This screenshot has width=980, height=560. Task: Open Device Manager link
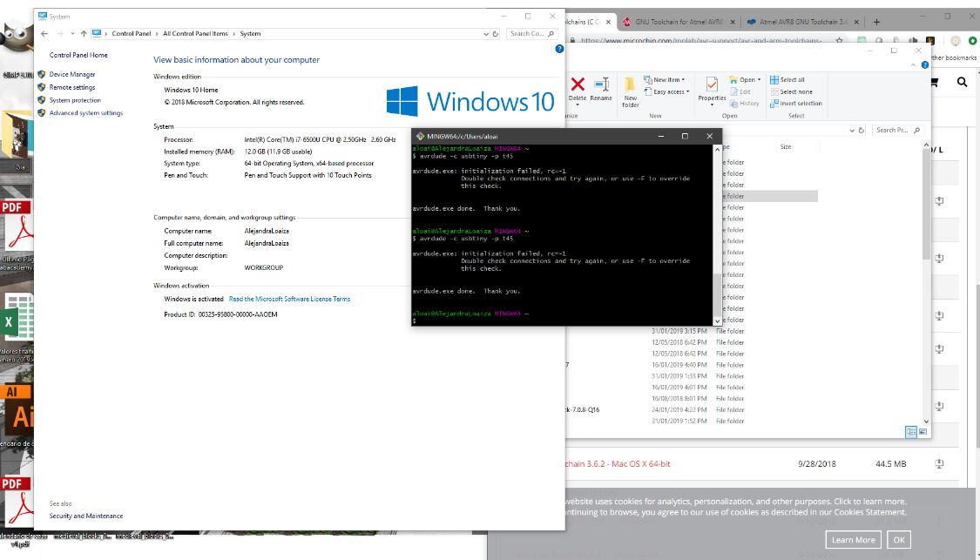pos(72,74)
